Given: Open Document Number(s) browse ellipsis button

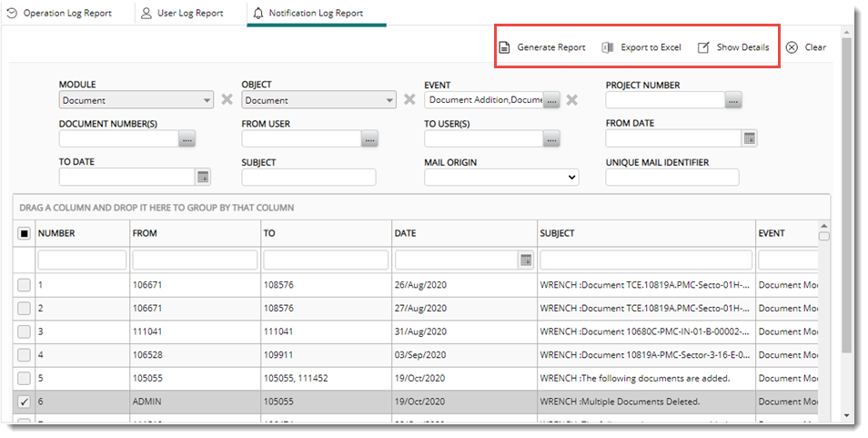Looking at the screenshot, I should (x=187, y=139).
